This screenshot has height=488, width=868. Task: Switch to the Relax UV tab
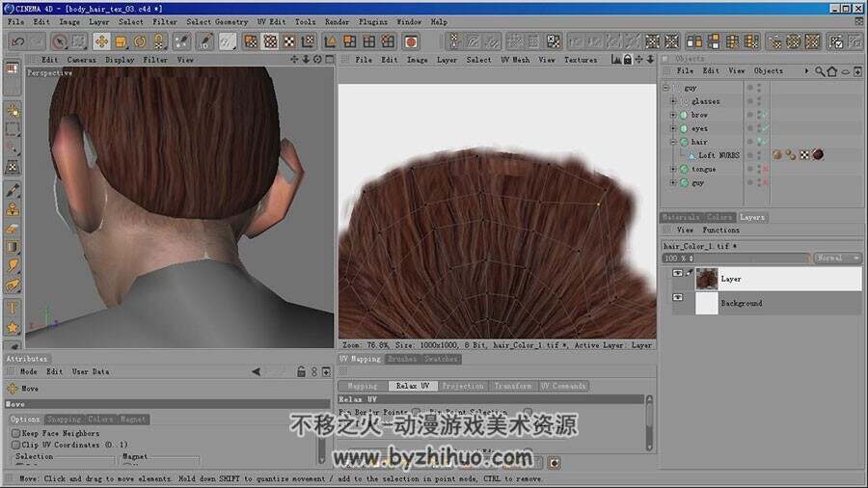pos(413,386)
